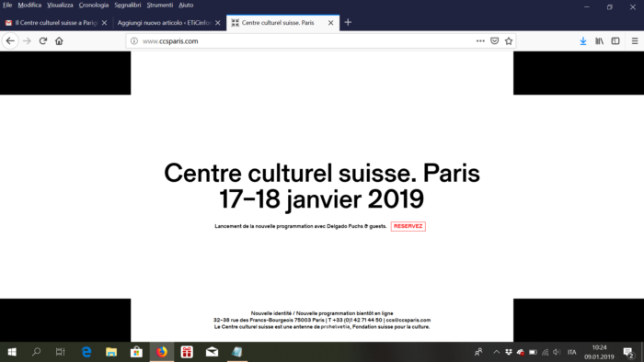Viewport: 644px width, 362px height.
Task: Bookmark this page with the star
Action: [509, 41]
